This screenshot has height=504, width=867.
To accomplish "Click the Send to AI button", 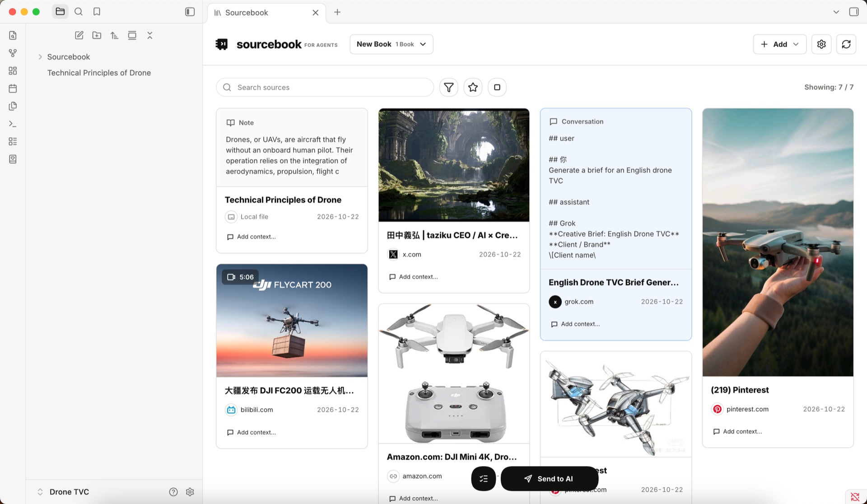I will click(549, 479).
